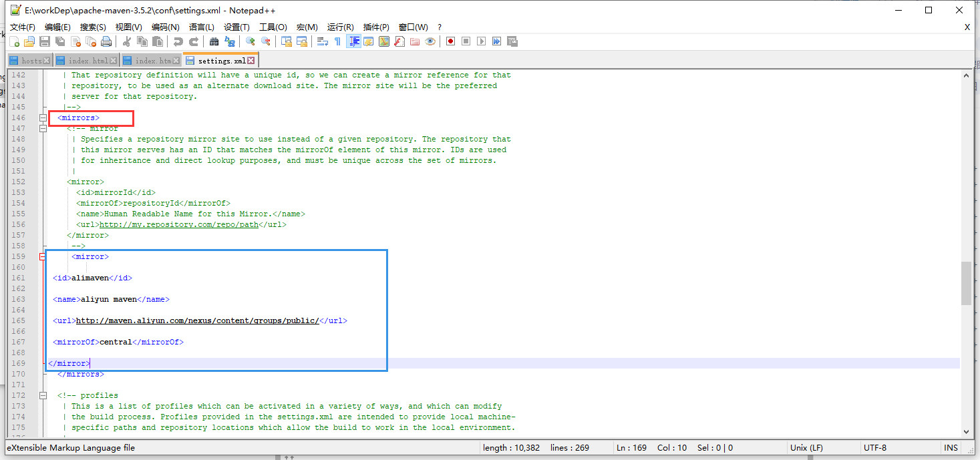980x460 pixels.
Task: Collapse the mirrors fold on line 146
Action: click(43, 118)
